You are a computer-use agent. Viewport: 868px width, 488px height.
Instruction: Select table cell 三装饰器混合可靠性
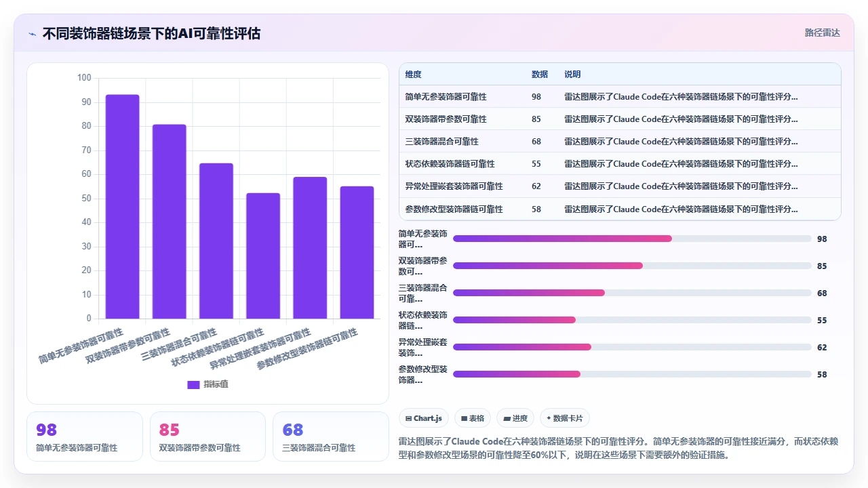tap(441, 142)
